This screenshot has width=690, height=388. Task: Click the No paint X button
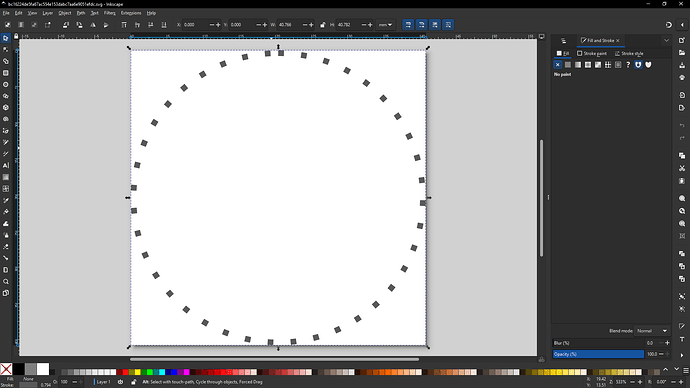coord(558,65)
